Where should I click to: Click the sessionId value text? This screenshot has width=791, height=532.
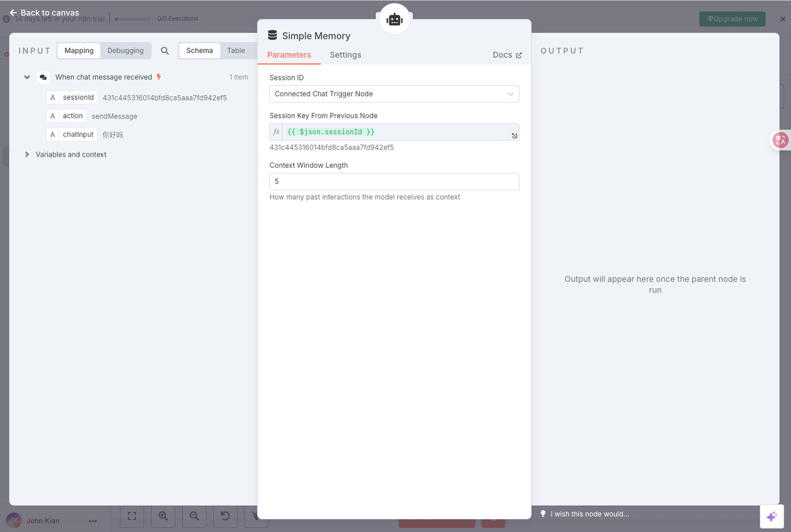click(165, 98)
